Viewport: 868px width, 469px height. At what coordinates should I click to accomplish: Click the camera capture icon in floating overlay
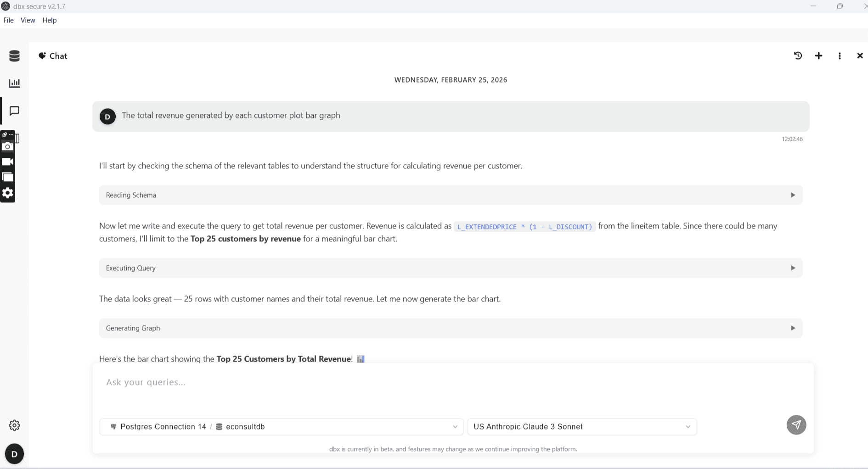point(8,146)
